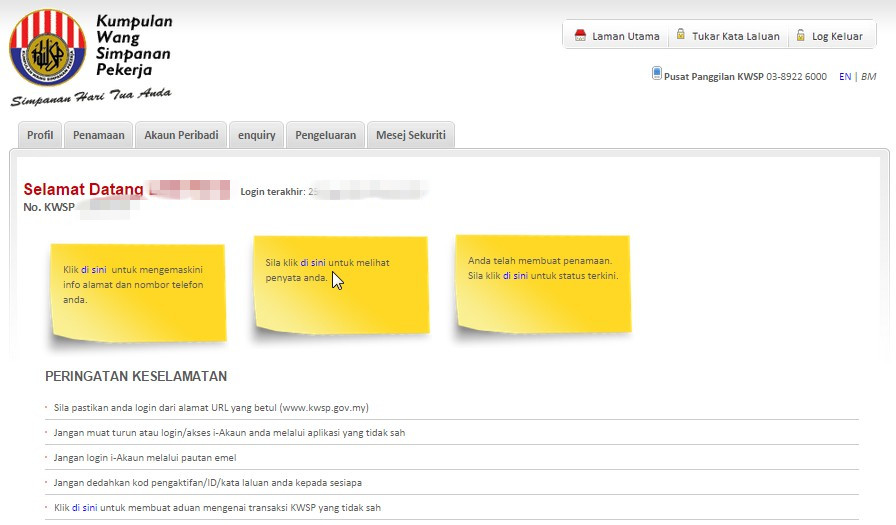The image size is (896, 525).
Task: Click 'di sini' link to update address info
Action: pyautogui.click(x=94, y=270)
